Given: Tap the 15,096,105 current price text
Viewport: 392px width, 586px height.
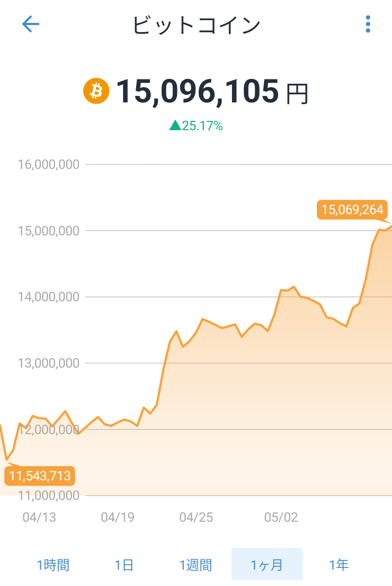Looking at the screenshot, I should tap(198, 91).
